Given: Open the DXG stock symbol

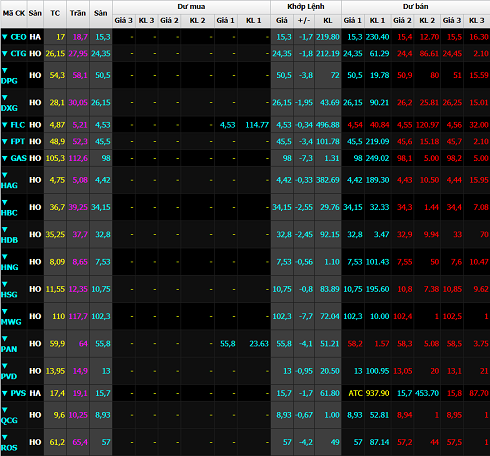Looking at the screenshot, I should (9, 108).
